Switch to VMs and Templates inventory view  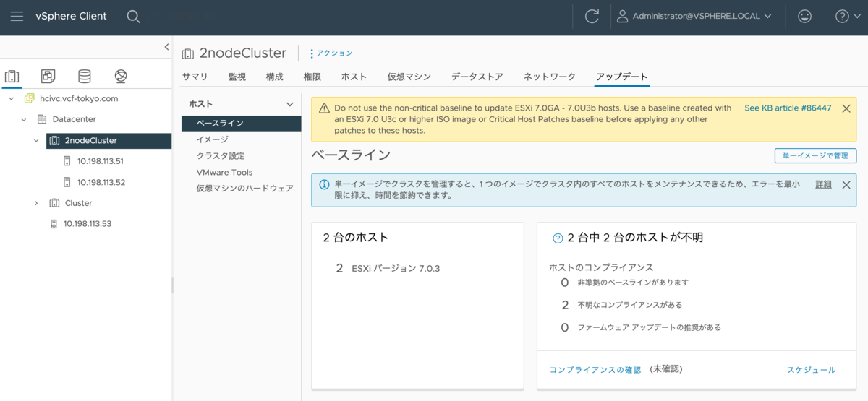click(x=48, y=76)
